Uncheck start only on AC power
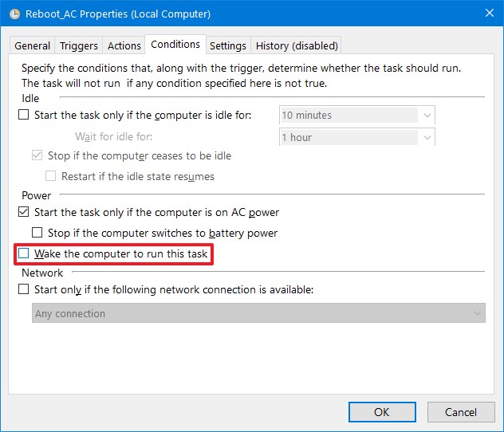This screenshot has height=432, width=504. (23, 213)
